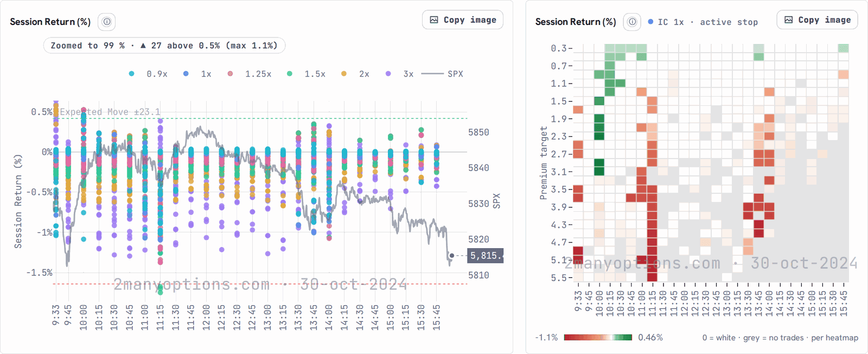
Task: Toggle the 1x legend series
Action: point(197,74)
